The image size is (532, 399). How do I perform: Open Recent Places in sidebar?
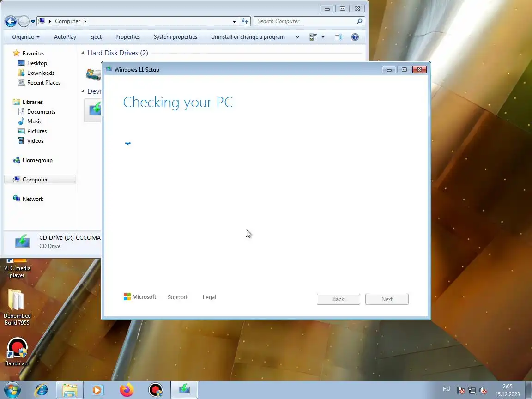[x=44, y=83]
